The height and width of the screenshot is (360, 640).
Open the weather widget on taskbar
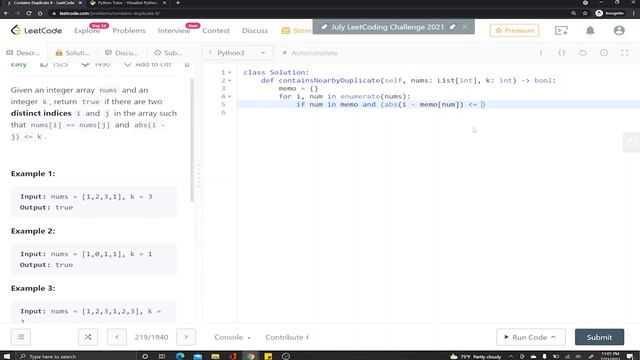pyautogui.click(x=476, y=356)
